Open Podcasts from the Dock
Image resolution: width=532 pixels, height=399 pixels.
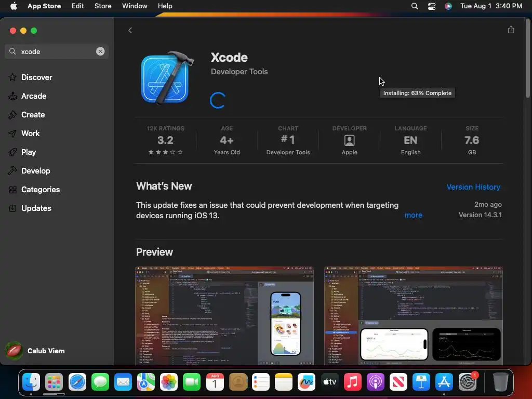375,382
